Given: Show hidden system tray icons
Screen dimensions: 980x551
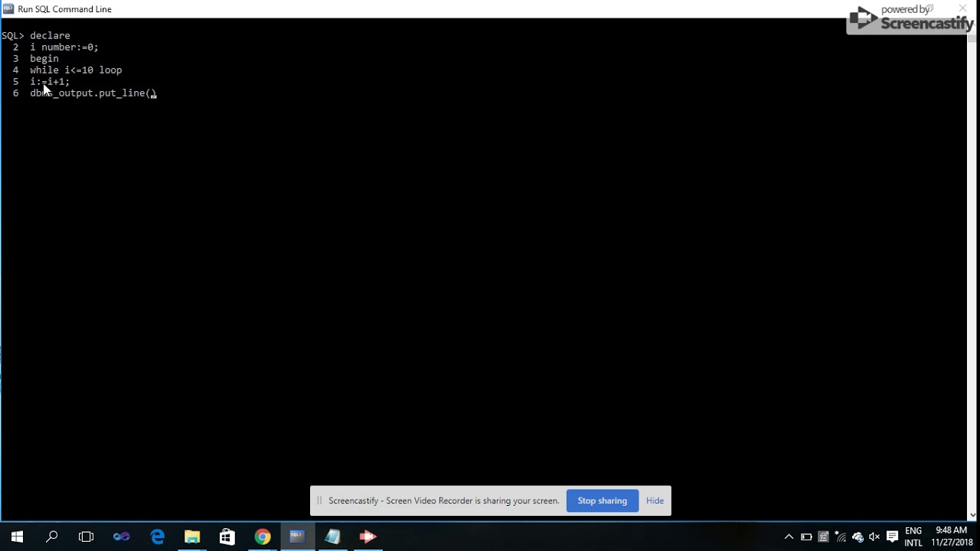Looking at the screenshot, I should 789,536.
